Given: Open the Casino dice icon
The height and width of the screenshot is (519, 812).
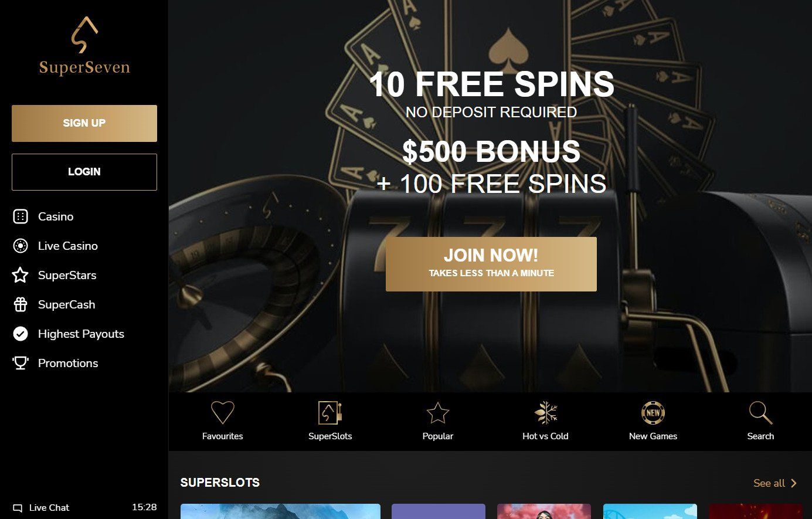Looking at the screenshot, I should 21,216.
